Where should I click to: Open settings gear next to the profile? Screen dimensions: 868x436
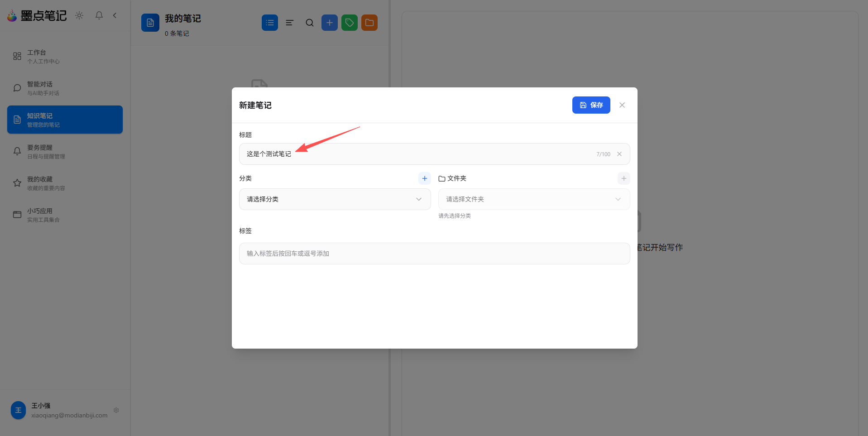[x=116, y=410]
